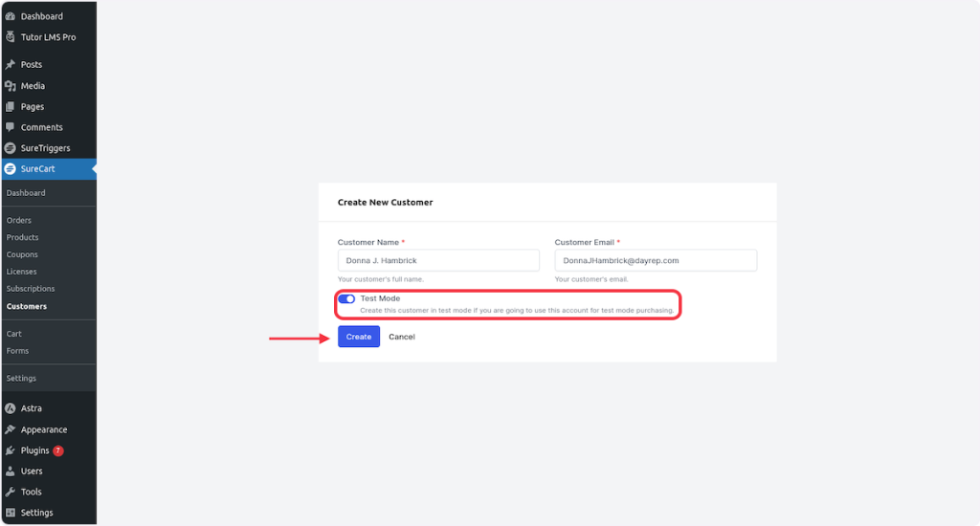Open the Coupons submenu item

[x=22, y=254]
